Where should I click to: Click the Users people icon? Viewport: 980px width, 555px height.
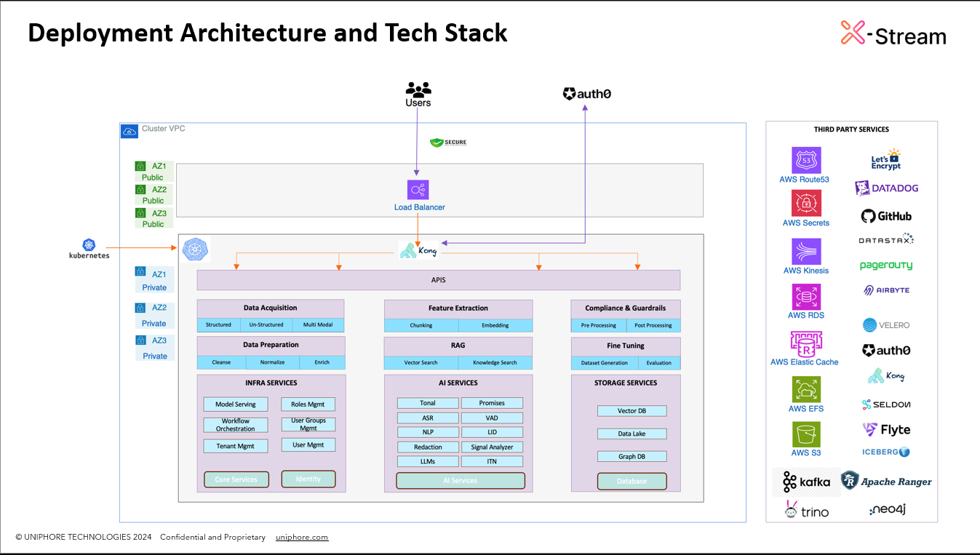click(418, 89)
